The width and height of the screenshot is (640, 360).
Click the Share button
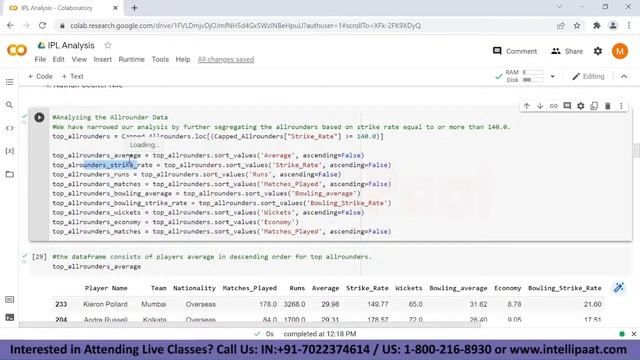(x=567, y=51)
